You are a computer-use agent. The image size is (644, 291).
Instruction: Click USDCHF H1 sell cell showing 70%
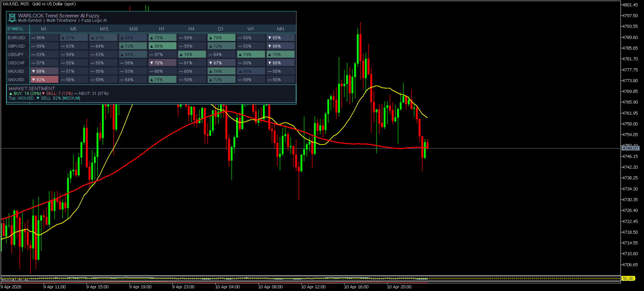click(162, 63)
